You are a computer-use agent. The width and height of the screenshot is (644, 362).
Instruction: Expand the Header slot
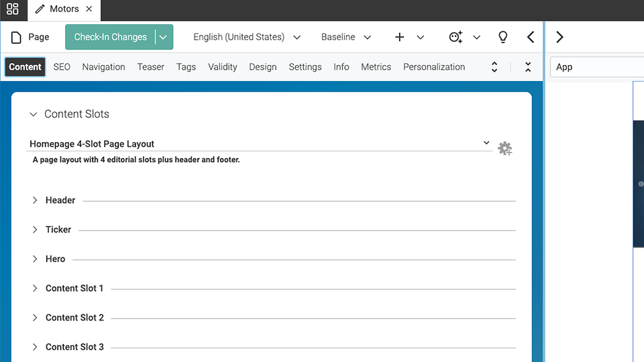[35, 200]
